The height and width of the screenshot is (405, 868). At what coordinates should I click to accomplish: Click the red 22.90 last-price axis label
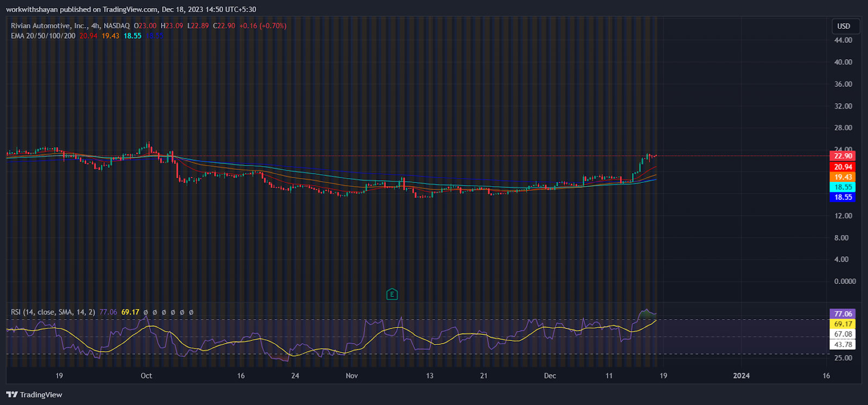843,156
